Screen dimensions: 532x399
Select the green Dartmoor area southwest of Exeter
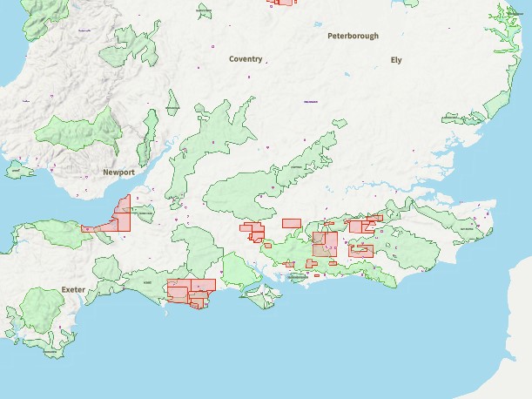[40, 308]
